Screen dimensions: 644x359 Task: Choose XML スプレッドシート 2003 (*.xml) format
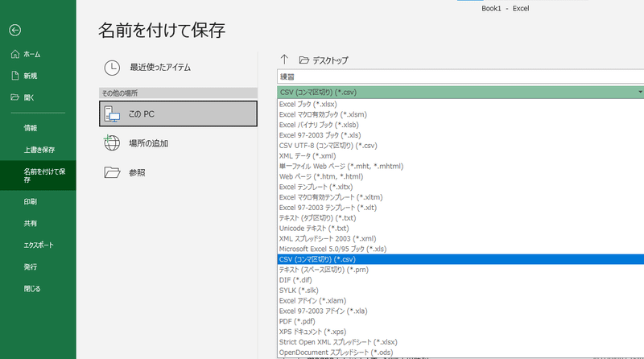(328, 238)
